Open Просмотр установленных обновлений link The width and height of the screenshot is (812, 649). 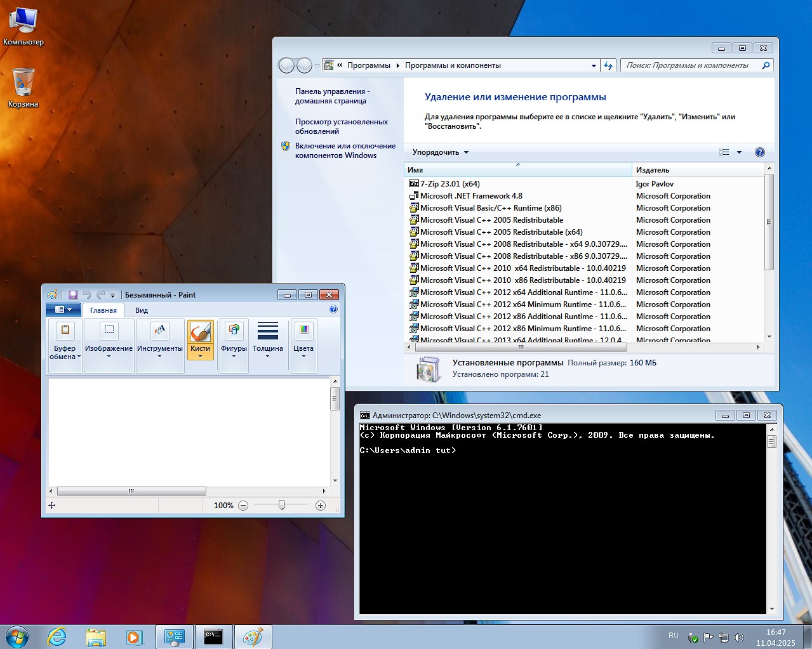pos(342,126)
